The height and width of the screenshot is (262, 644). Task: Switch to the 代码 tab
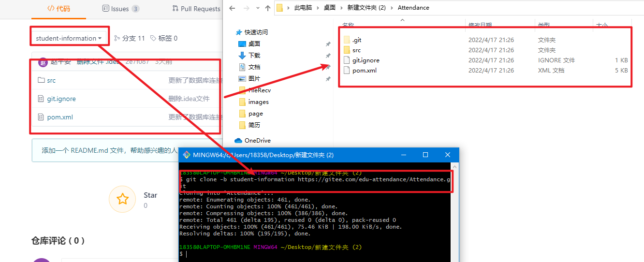click(x=59, y=9)
